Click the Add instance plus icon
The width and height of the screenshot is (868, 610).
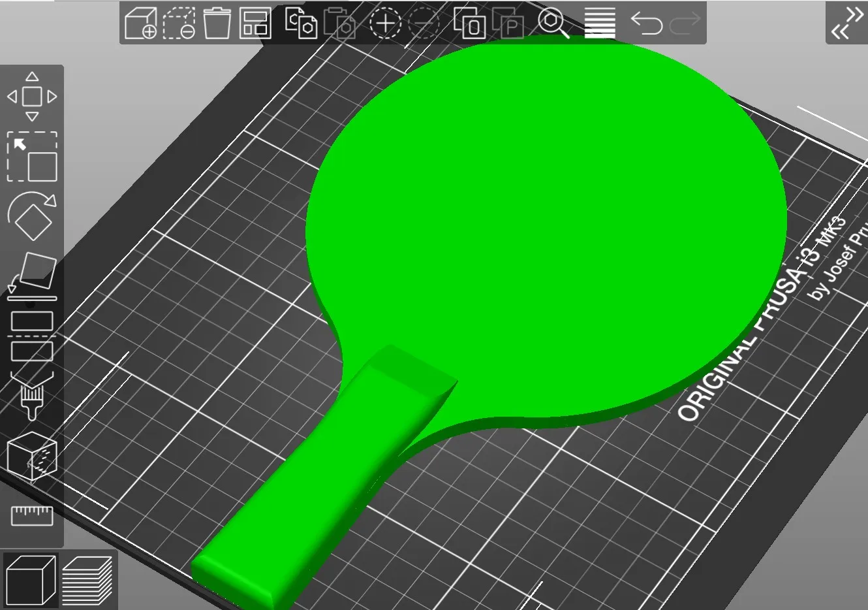pos(385,24)
